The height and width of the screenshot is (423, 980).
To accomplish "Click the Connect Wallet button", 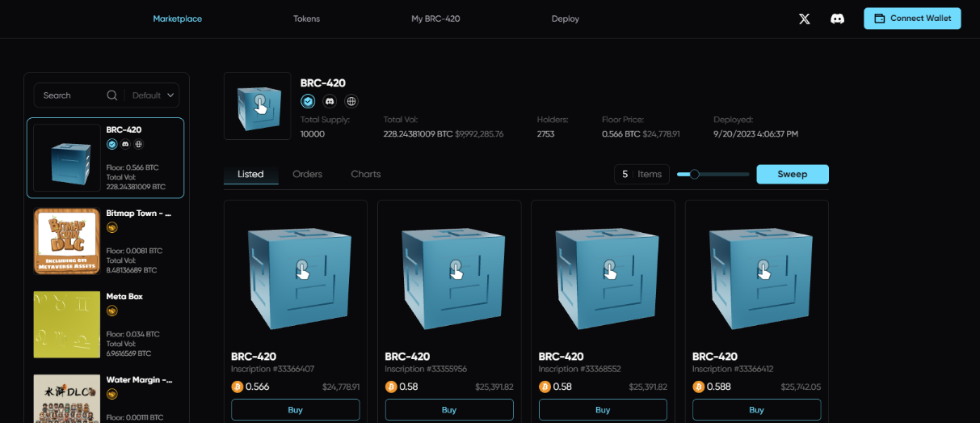I will (911, 19).
